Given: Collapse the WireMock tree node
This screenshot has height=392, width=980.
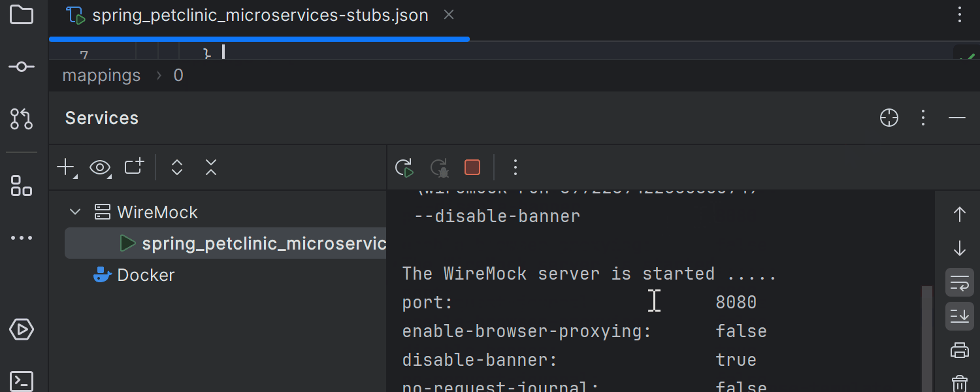Looking at the screenshot, I should (75, 212).
